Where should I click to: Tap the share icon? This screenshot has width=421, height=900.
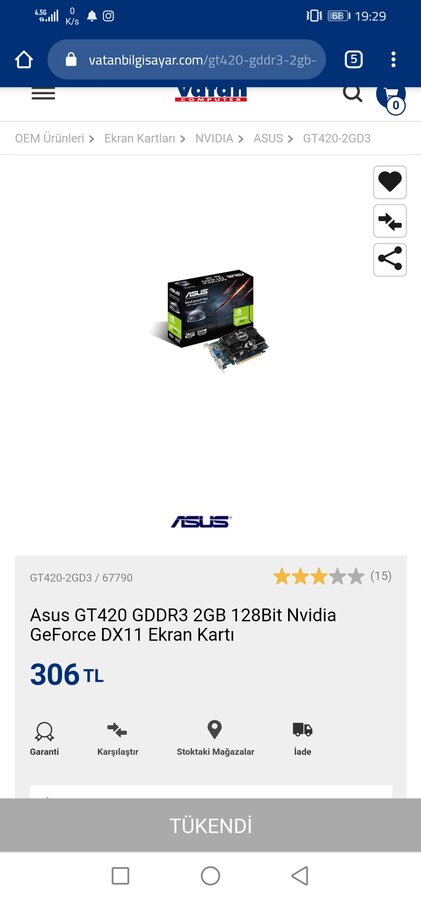390,259
